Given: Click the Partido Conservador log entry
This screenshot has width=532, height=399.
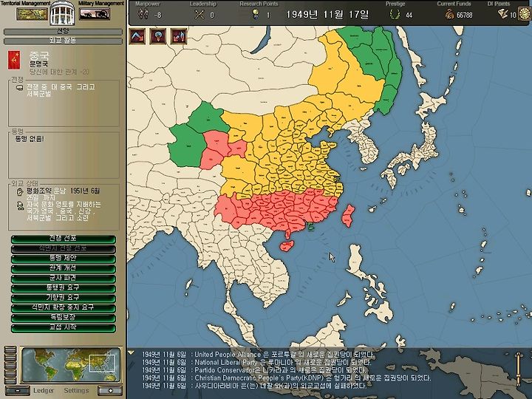Looking at the screenshot, I should coord(254,370).
